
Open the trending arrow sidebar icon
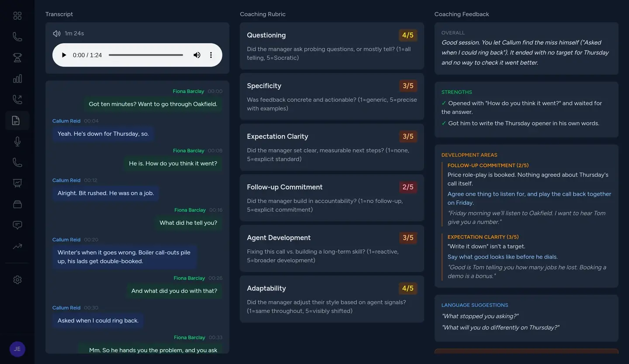(17, 246)
